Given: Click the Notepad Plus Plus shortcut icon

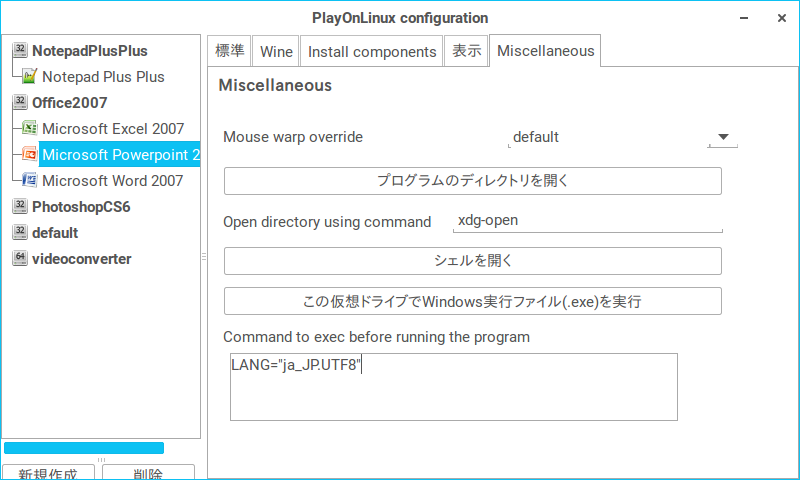Looking at the screenshot, I should 30,76.
